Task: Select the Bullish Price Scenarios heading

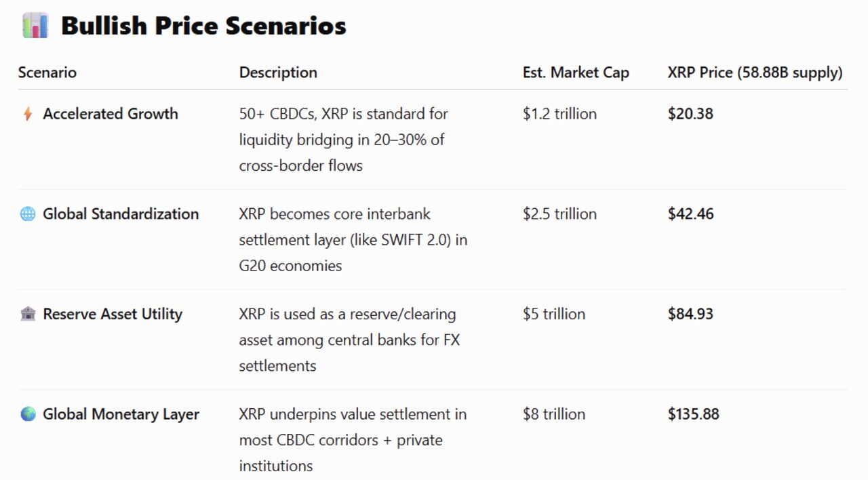Action: pyautogui.click(x=203, y=26)
